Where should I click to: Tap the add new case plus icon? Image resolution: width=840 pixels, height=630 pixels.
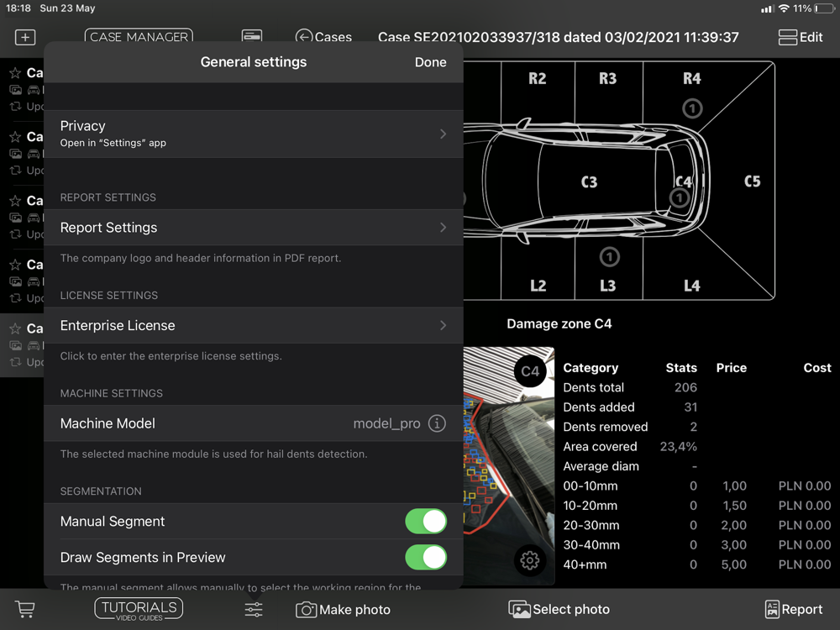[x=25, y=37]
